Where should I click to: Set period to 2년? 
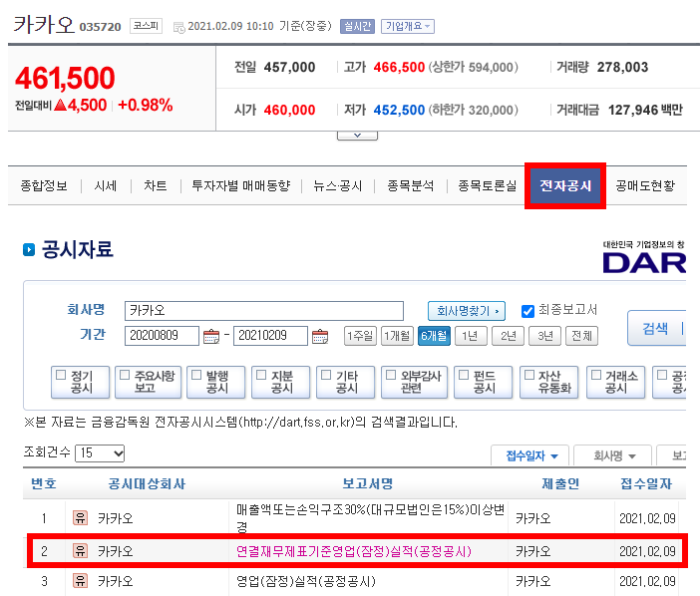point(508,336)
